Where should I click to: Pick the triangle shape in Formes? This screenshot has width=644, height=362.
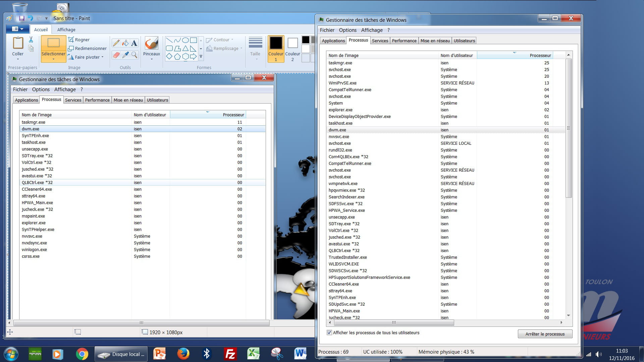tap(185, 48)
